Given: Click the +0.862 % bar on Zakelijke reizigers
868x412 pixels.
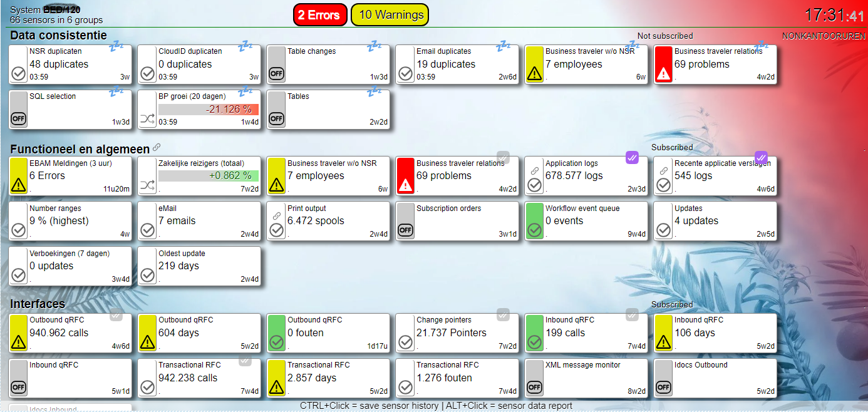Looking at the screenshot, I should (208, 176).
